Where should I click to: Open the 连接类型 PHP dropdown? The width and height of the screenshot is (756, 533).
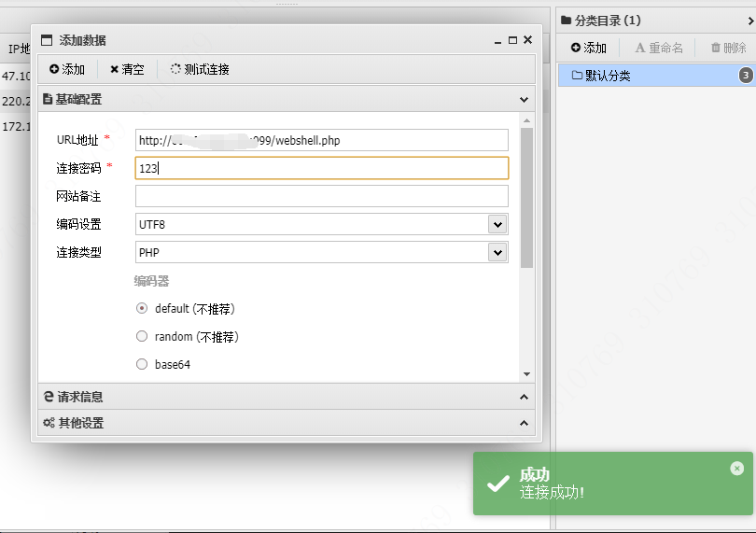pyautogui.click(x=497, y=252)
